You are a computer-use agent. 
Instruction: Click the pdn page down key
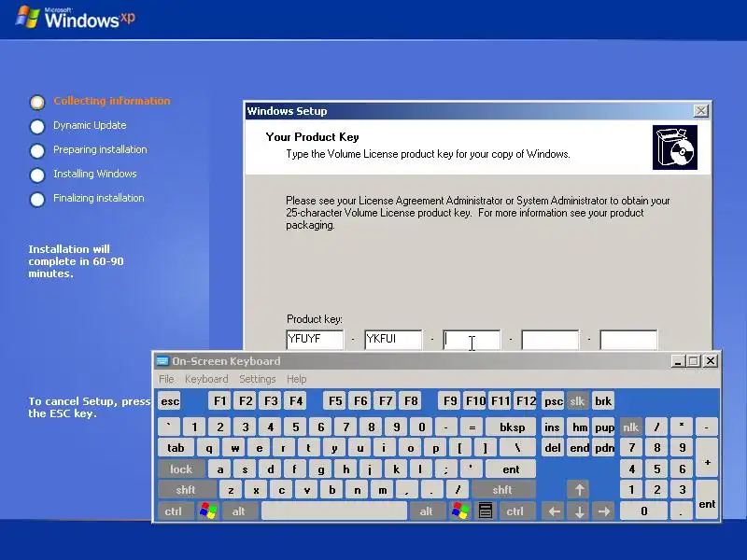point(604,448)
